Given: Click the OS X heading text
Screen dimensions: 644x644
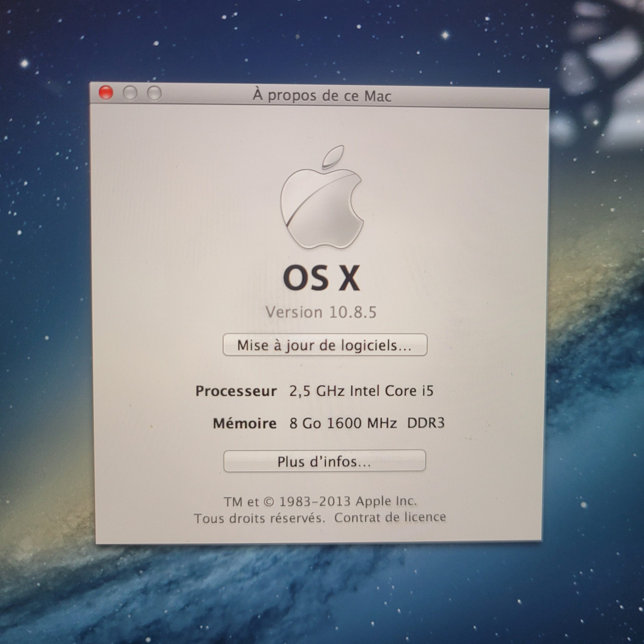Looking at the screenshot, I should pyautogui.click(x=322, y=278).
